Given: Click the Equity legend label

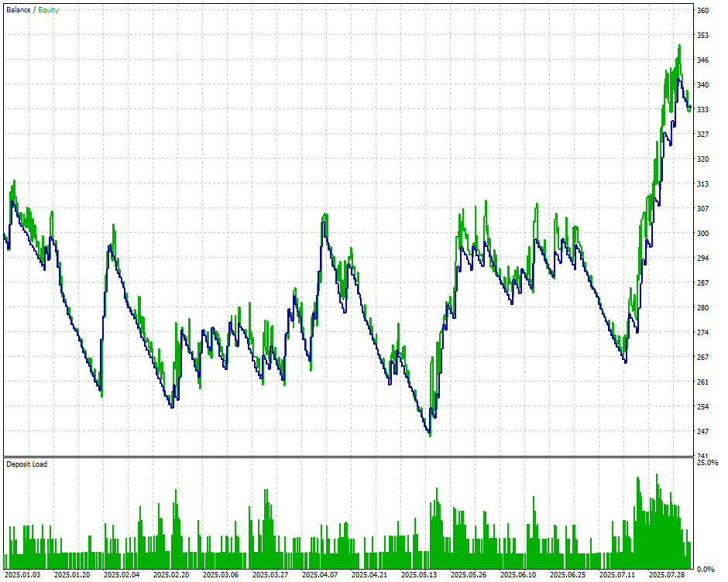Looking at the screenshot, I should [x=48, y=10].
